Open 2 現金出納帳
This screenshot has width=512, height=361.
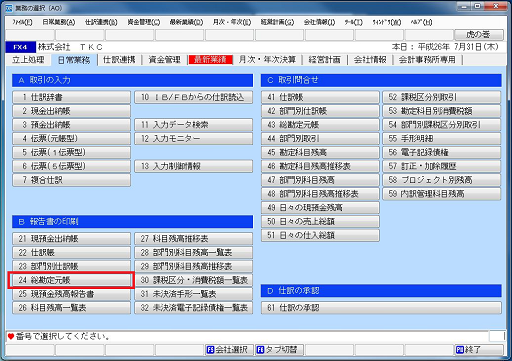[x=71, y=111]
